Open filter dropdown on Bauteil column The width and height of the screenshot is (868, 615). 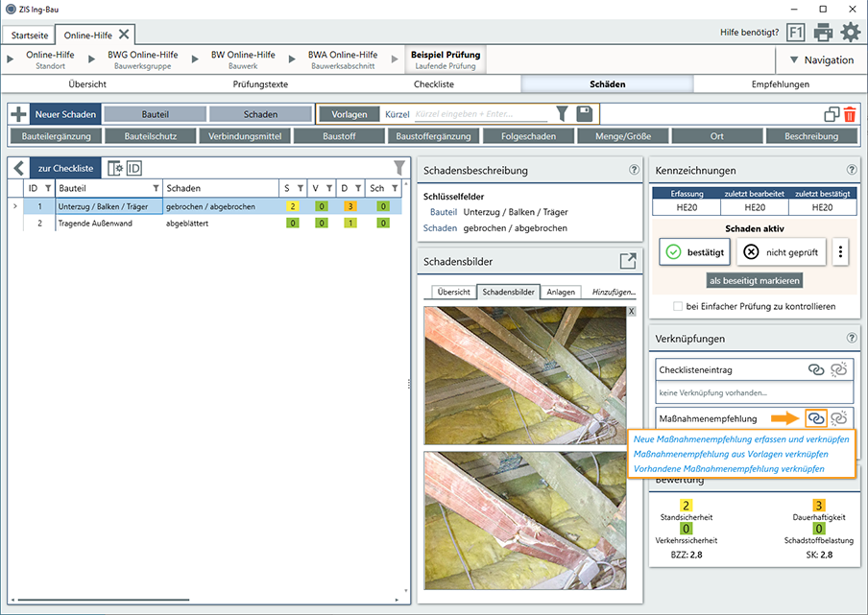pyautogui.click(x=157, y=188)
